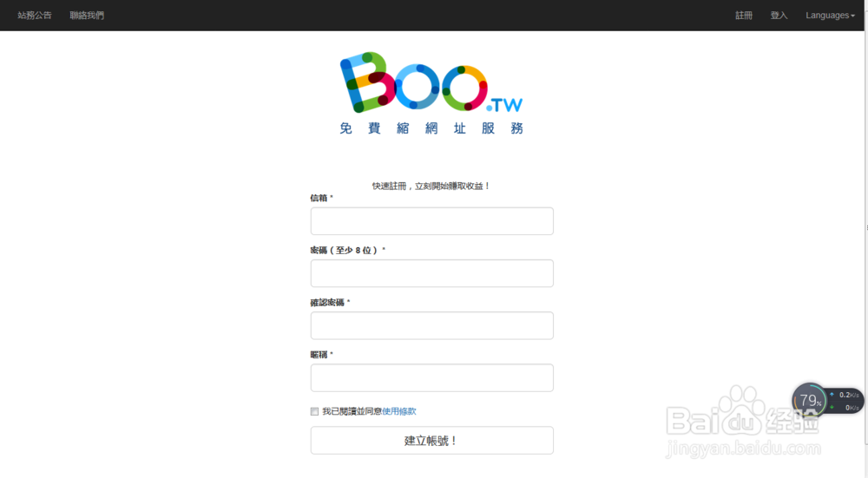This screenshot has width=868, height=478.
Task: Focus the 信箱 email input field
Action: 431,221
